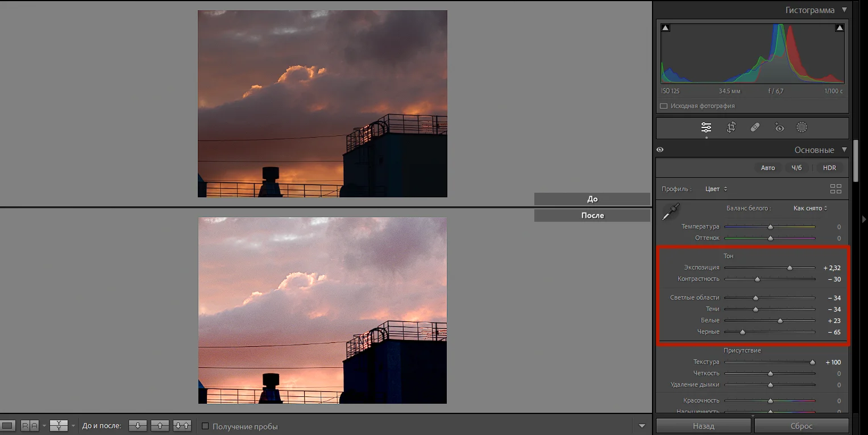Image resolution: width=868 pixels, height=435 pixels.
Task: Collapse the right panel with edge arrow
Action: click(x=864, y=219)
